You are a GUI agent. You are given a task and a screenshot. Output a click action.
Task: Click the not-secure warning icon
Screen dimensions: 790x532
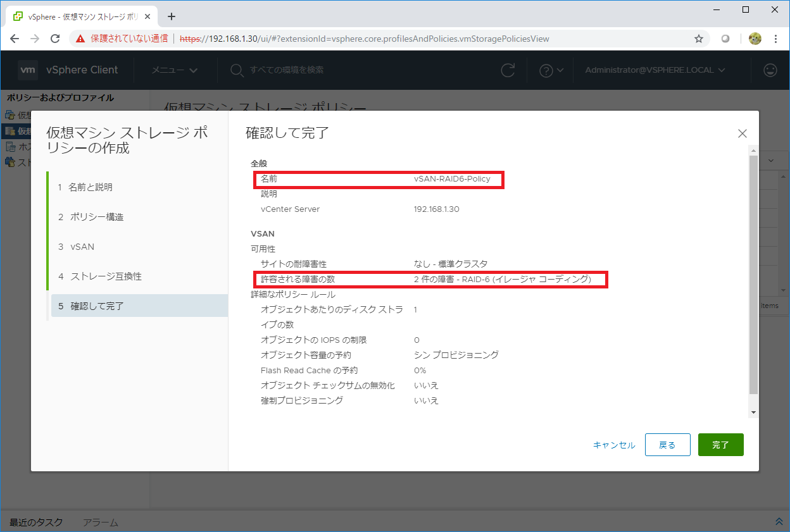pyautogui.click(x=80, y=39)
